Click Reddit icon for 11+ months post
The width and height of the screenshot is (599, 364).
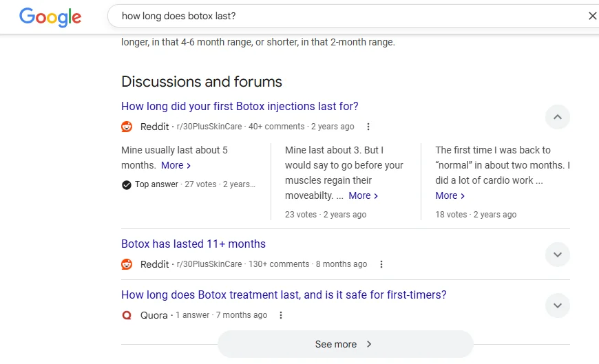click(127, 264)
